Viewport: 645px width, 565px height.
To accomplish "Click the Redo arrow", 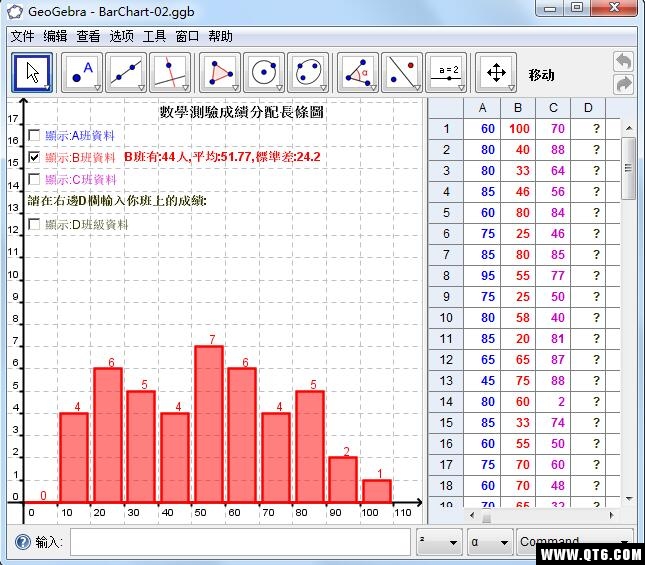I will [x=623, y=84].
